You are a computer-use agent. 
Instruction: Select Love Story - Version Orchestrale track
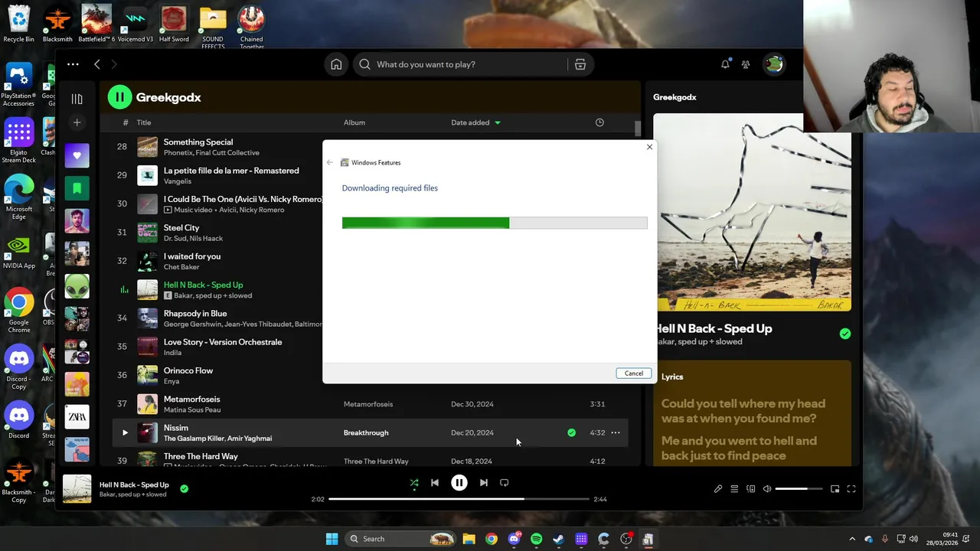click(x=223, y=342)
